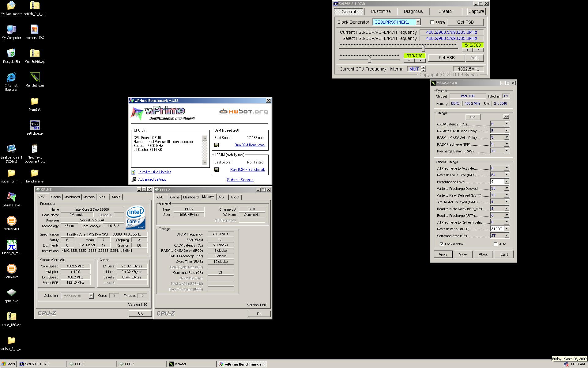588x368 pixels.
Task: Launch Internet Explorer from desktop
Action: [11, 82]
